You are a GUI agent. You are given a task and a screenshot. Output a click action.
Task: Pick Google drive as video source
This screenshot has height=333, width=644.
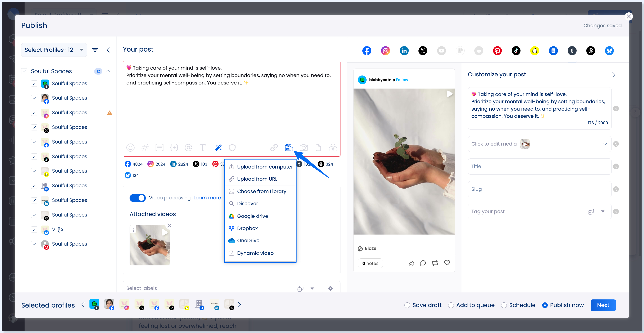click(x=260, y=216)
